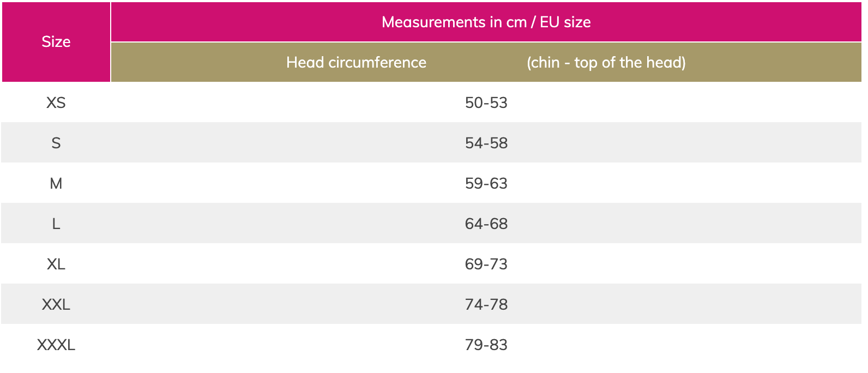Select the S size row label

click(x=56, y=143)
